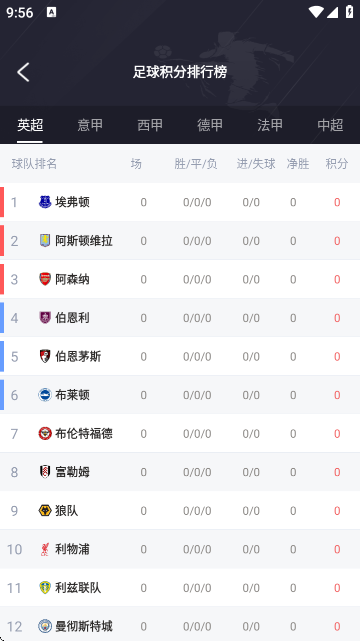Tap the Wolves (狼队) club crest

tap(45, 511)
